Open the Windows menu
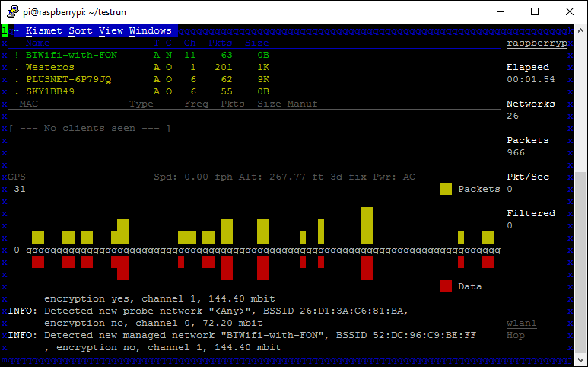The image size is (588, 367). [151, 30]
